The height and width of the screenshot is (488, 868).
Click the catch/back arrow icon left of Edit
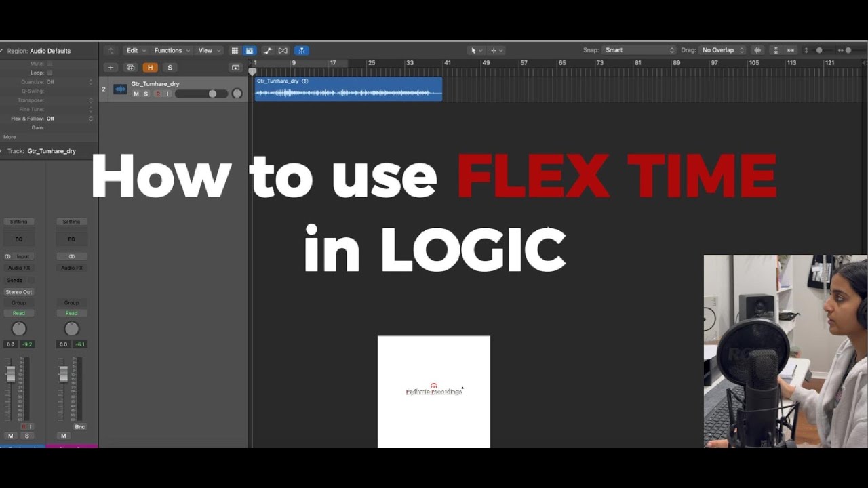point(111,50)
